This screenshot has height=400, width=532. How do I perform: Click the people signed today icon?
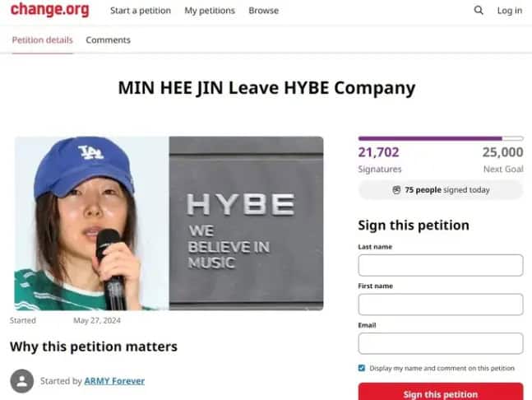point(396,190)
